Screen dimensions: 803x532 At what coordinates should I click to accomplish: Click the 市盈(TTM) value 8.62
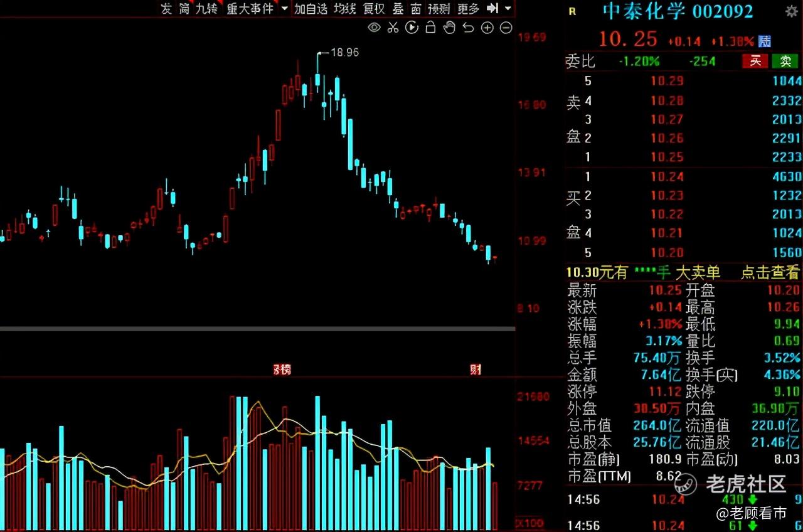pos(669,476)
